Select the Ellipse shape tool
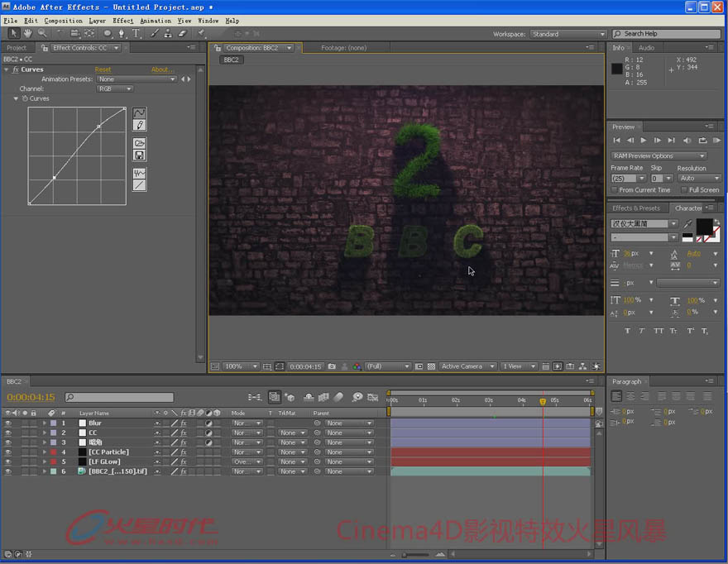The height and width of the screenshot is (564, 728). click(x=108, y=33)
